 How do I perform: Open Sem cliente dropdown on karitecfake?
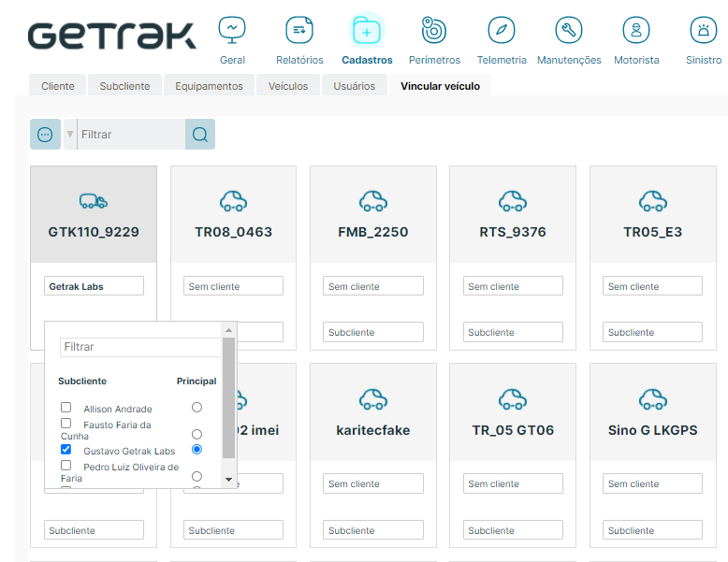[x=372, y=483]
